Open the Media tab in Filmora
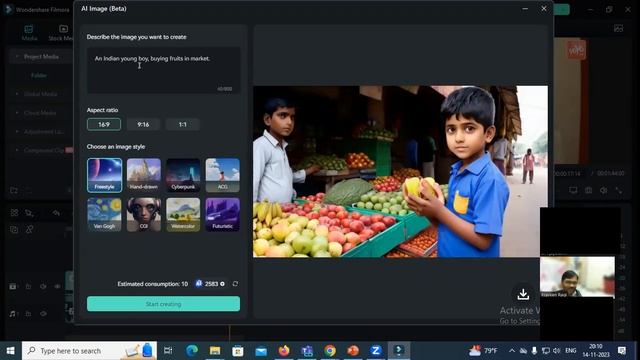This screenshot has width=640, height=360. [x=29, y=33]
